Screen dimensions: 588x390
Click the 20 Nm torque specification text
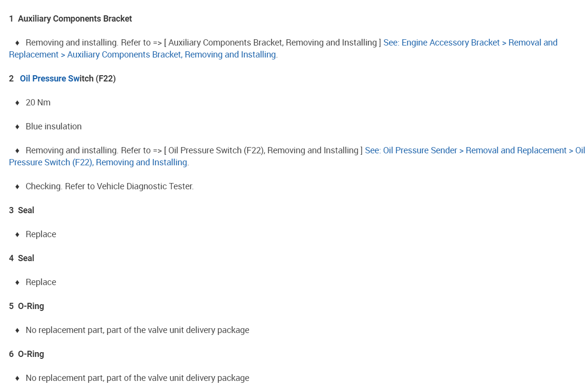click(38, 103)
